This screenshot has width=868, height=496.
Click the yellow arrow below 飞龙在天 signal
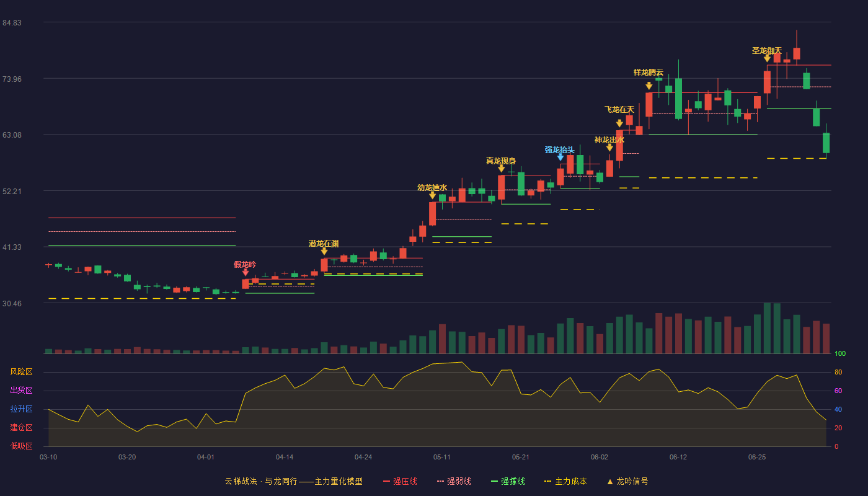(619, 123)
